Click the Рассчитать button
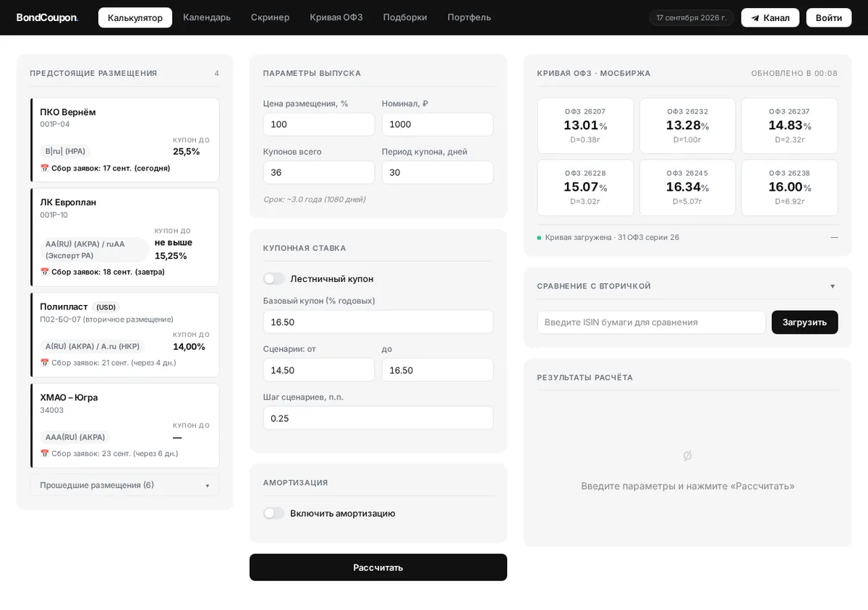868x610 pixels. coord(378,567)
